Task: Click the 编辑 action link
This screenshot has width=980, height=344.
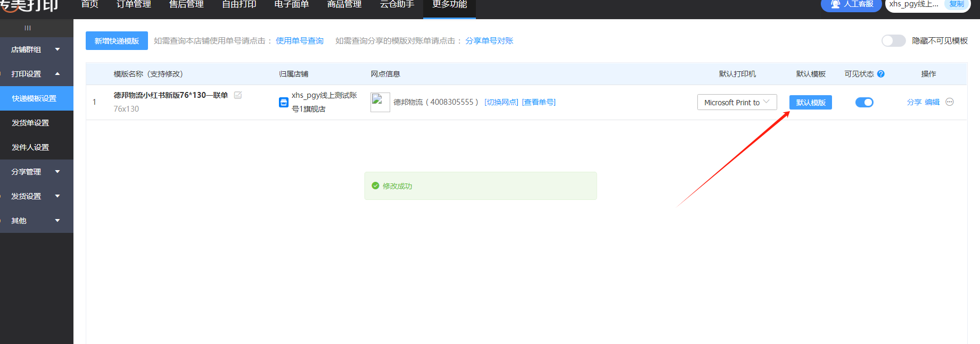Action: 932,102
